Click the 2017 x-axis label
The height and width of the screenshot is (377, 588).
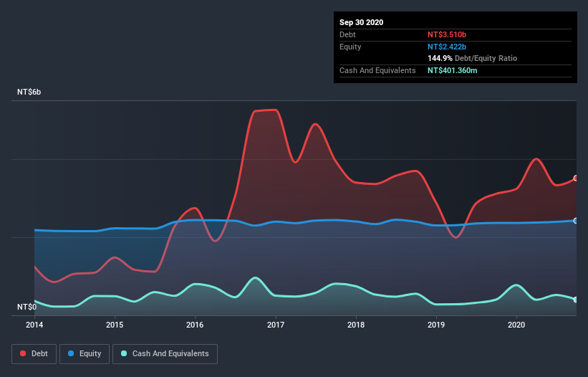[x=276, y=325]
